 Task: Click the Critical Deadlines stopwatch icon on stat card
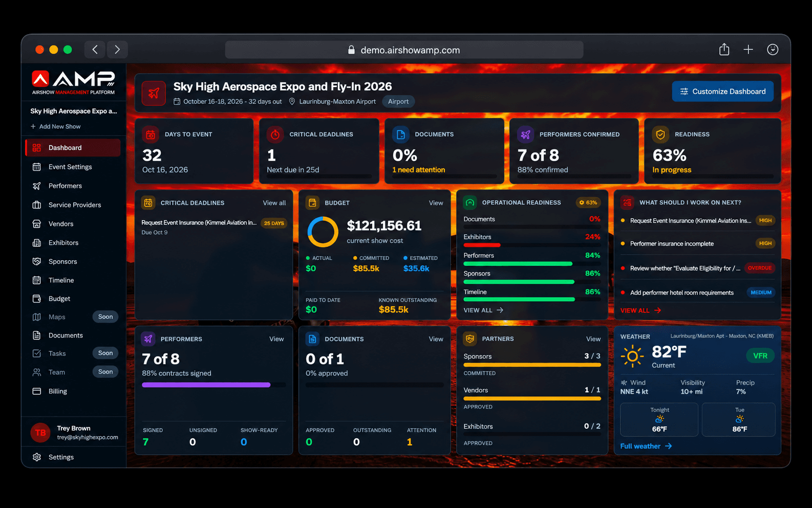coord(275,134)
